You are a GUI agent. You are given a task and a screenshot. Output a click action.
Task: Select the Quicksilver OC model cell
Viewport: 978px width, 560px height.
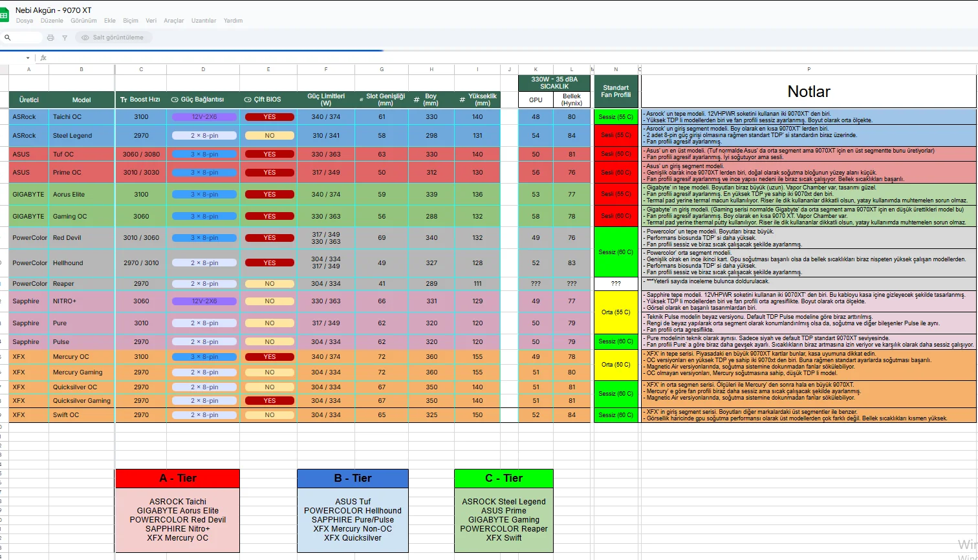(81, 387)
